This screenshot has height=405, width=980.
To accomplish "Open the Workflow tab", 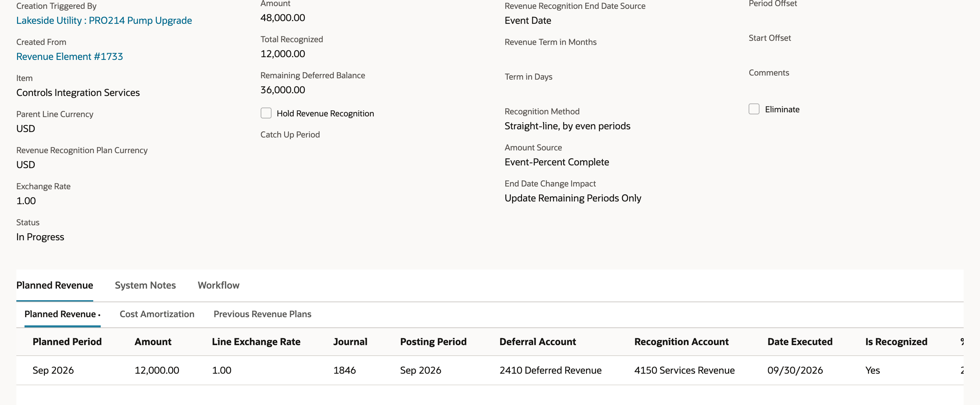I will [x=218, y=285].
